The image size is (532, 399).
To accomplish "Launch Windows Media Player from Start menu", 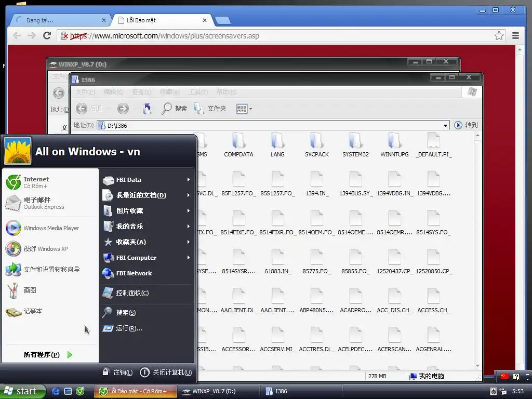I will pyautogui.click(x=50, y=228).
